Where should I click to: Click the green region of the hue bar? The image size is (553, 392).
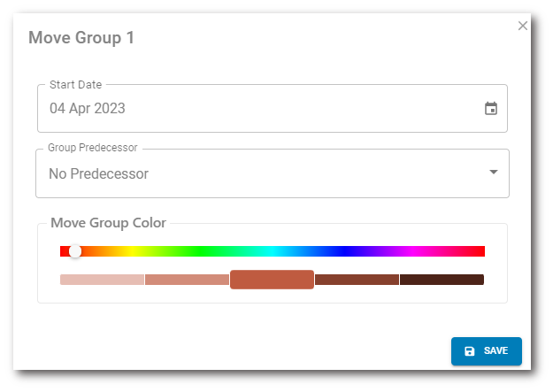[202, 251]
